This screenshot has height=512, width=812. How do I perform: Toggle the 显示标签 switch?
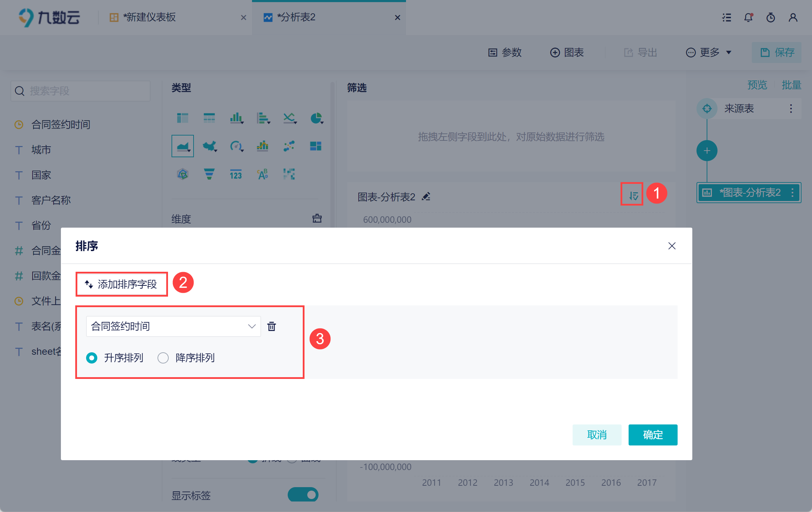click(303, 494)
